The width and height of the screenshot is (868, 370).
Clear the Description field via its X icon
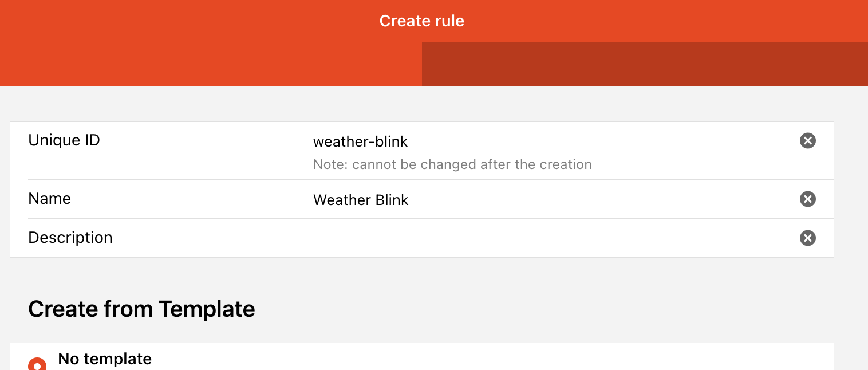coord(807,238)
